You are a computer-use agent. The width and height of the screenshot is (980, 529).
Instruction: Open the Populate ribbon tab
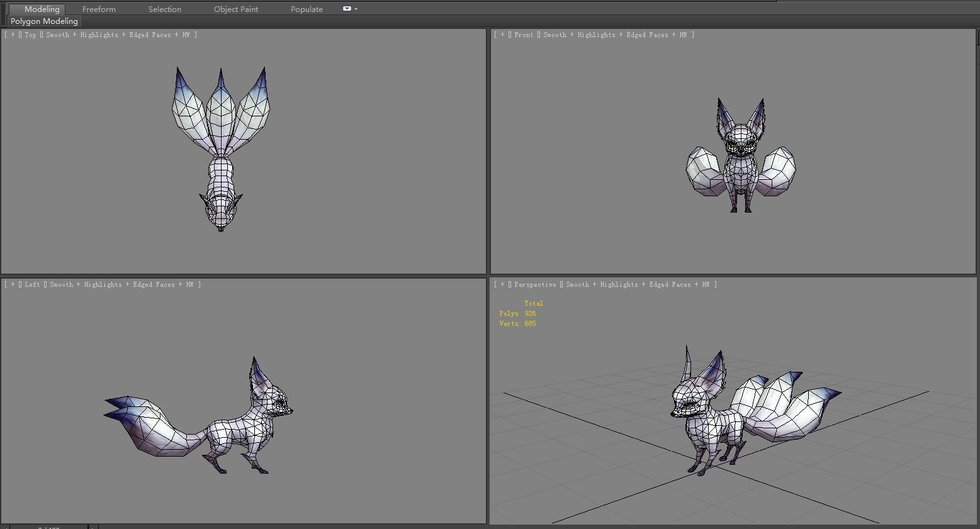pos(307,9)
